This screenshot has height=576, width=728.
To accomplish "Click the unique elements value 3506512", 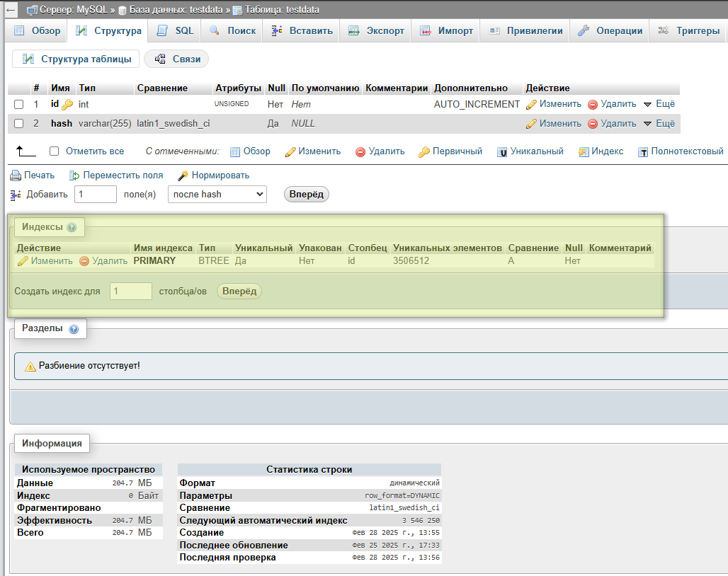I will [x=411, y=260].
